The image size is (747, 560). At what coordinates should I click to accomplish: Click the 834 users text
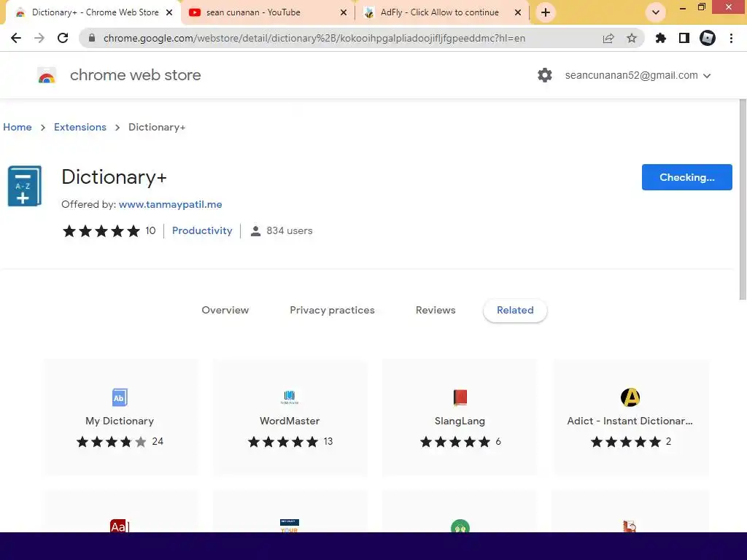point(289,230)
